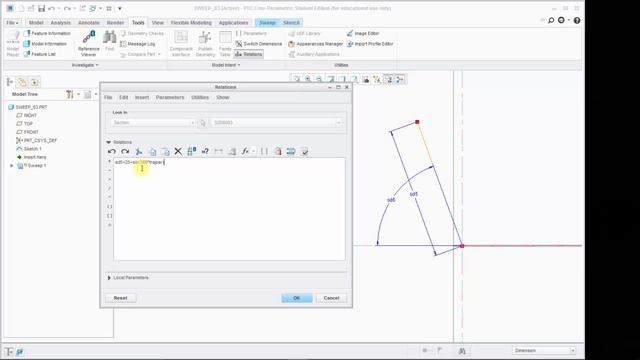Open the Appearances Manager
Screen dimensions: 640x360
click(316, 44)
